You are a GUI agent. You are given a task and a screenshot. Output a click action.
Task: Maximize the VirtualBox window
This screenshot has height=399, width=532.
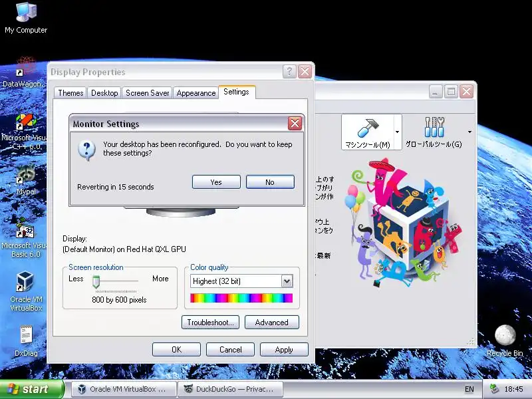click(x=452, y=91)
